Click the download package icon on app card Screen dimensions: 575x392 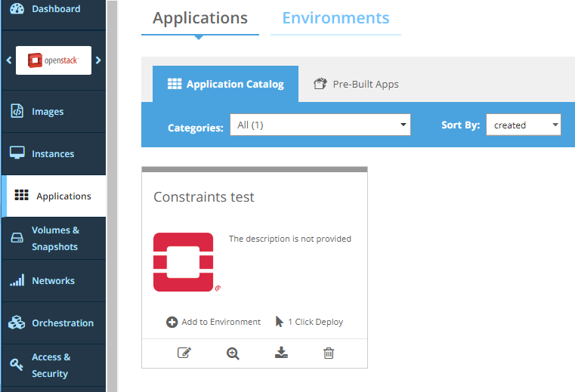click(x=281, y=353)
